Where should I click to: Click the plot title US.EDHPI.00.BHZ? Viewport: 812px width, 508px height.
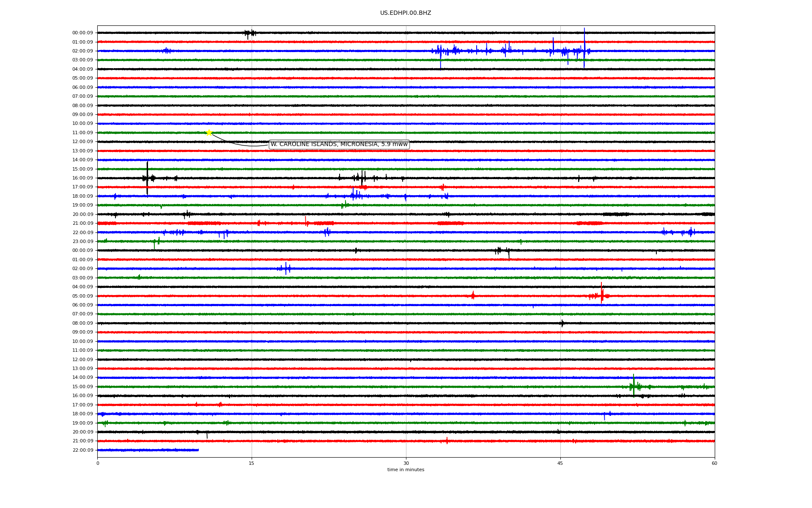(x=405, y=13)
